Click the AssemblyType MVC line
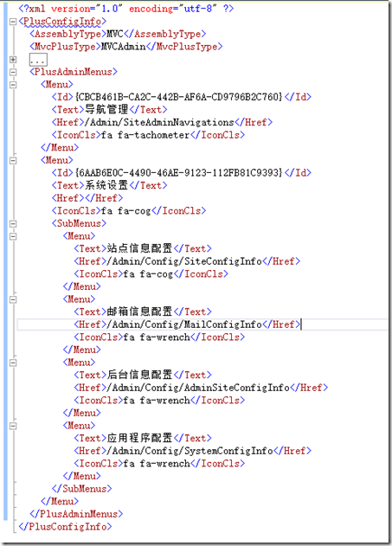The image size is (392, 546). click(118, 34)
